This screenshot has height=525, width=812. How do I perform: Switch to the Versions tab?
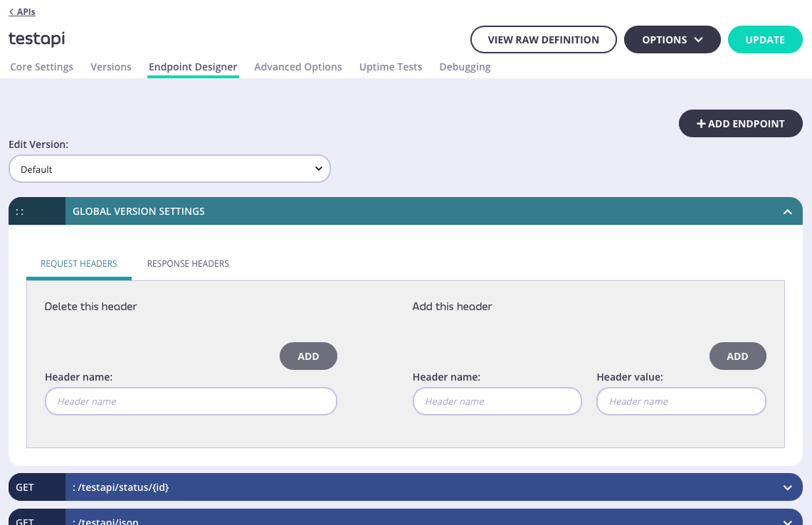pos(110,66)
